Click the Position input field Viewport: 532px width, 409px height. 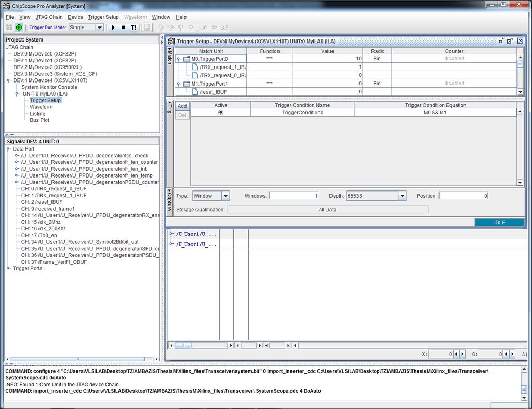[x=463, y=196]
